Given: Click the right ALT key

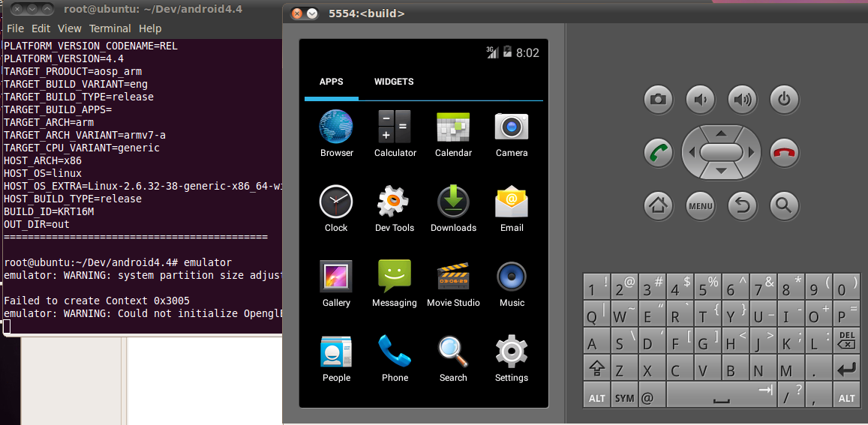Looking at the screenshot, I should [x=846, y=396].
